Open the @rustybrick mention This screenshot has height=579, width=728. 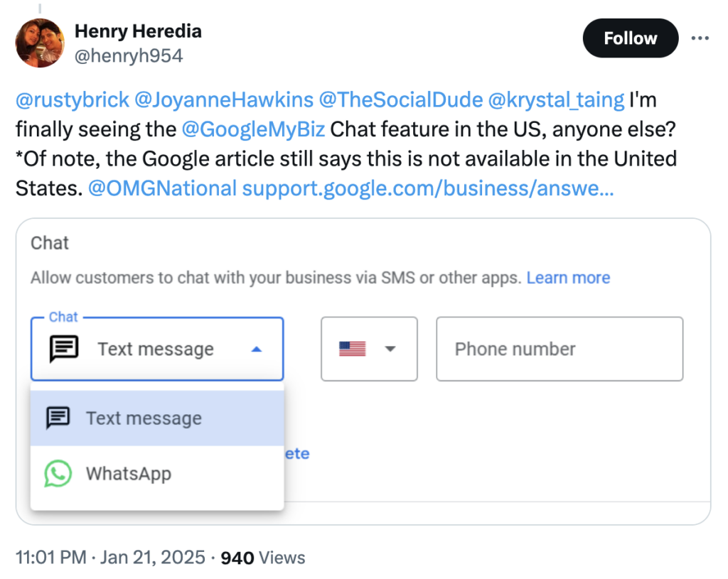tap(72, 100)
